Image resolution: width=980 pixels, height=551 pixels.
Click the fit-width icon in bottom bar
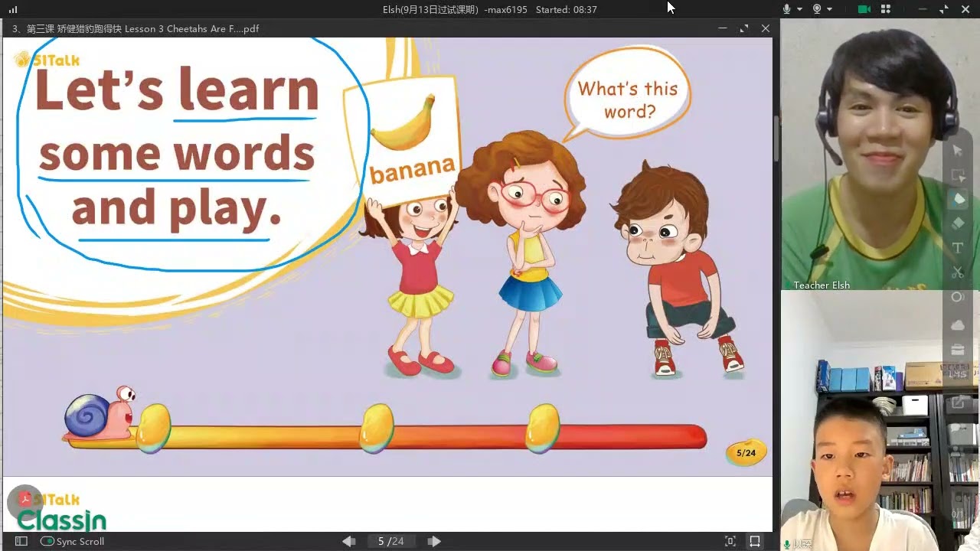755,541
